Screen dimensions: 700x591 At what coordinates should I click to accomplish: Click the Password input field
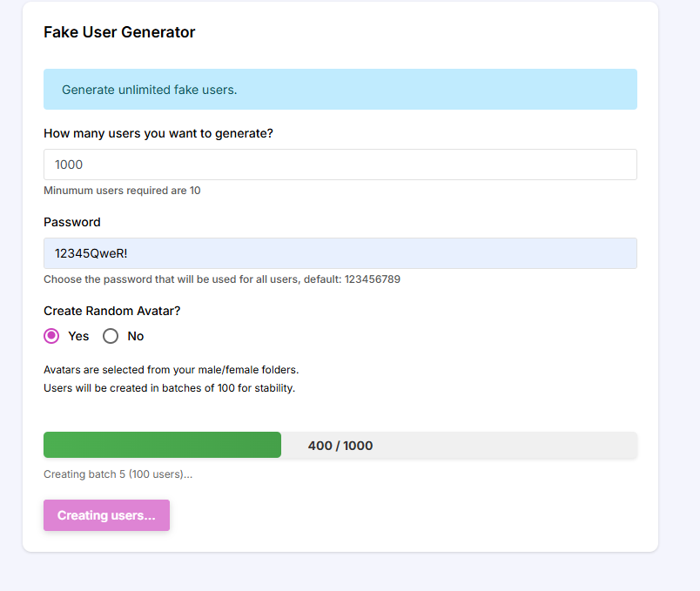(340, 253)
